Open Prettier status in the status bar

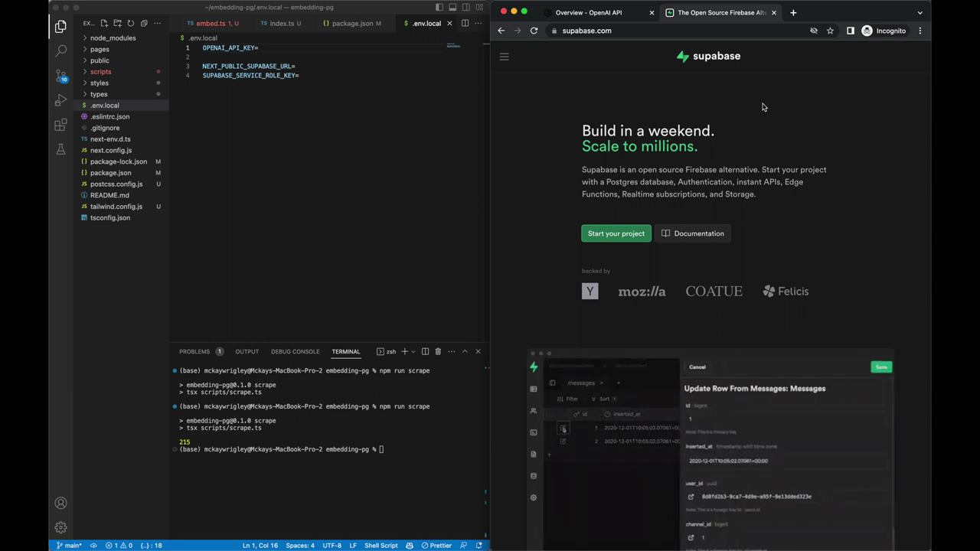(436, 546)
